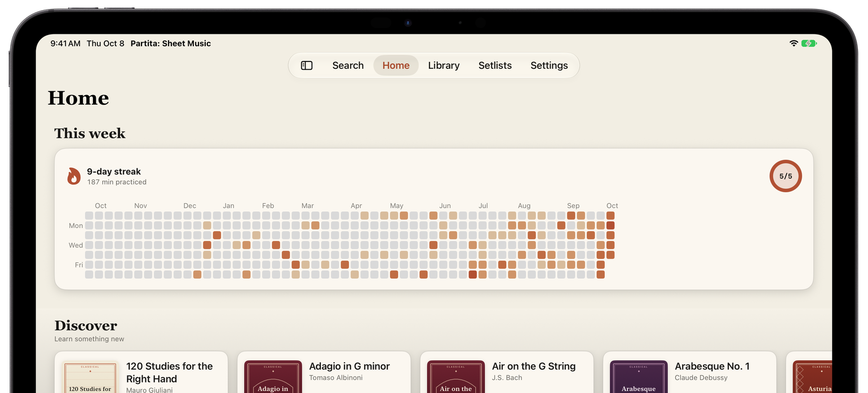Open the Air on the G String cover
Image resolution: width=868 pixels, height=393 pixels.
pos(455,377)
